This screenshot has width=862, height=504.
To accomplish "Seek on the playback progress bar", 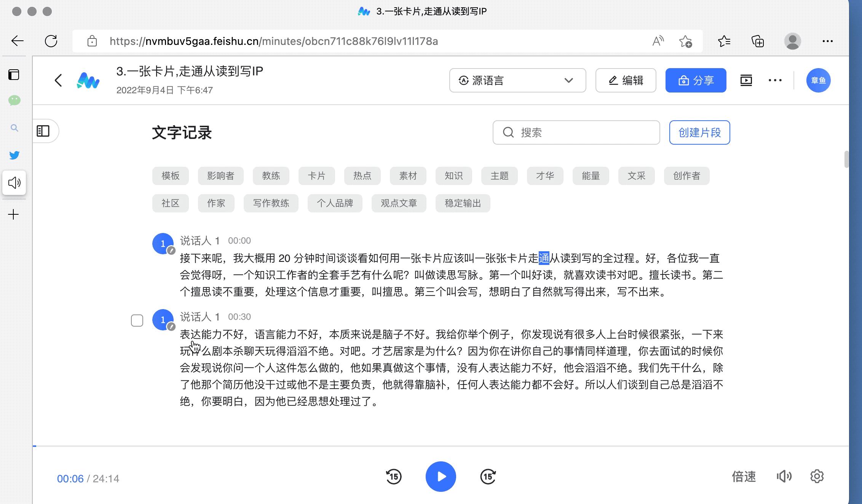I will [441, 446].
